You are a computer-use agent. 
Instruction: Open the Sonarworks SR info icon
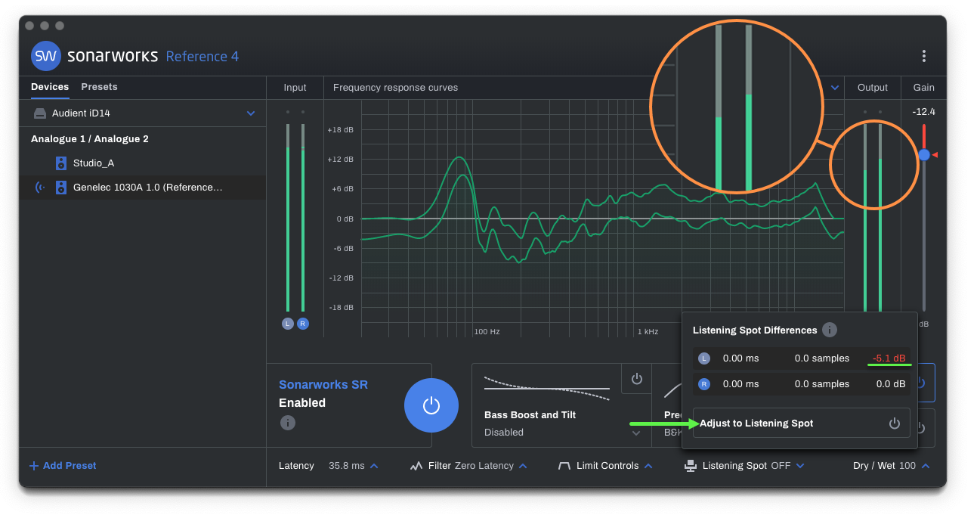[288, 423]
